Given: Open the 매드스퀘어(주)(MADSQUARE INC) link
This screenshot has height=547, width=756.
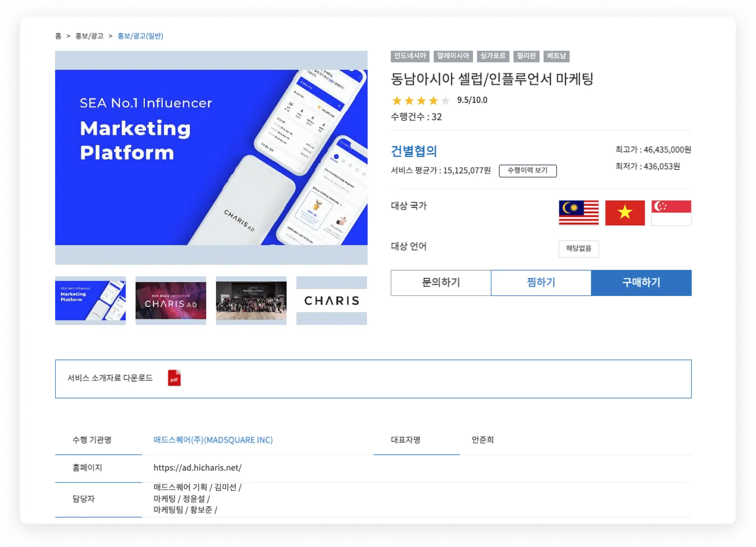Looking at the screenshot, I should [x=213, y=440].
